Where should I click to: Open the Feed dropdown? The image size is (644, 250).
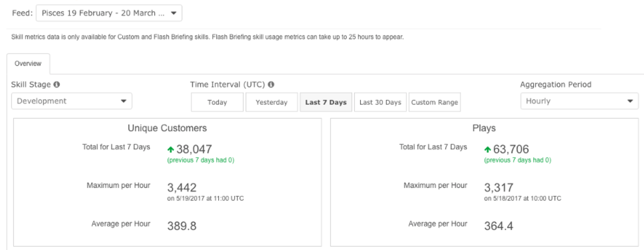point(109,13)
